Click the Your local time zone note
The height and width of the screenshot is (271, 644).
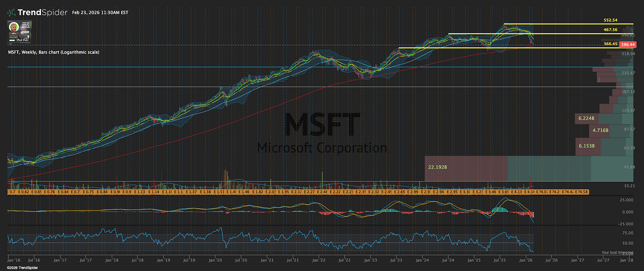click(618, 252)
